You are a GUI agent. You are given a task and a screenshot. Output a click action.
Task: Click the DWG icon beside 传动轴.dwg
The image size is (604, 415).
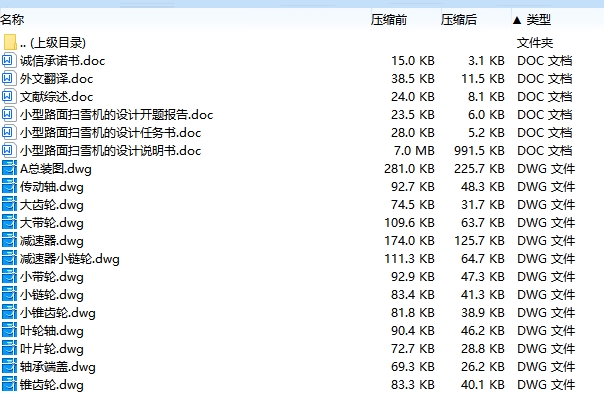(9, 186)
